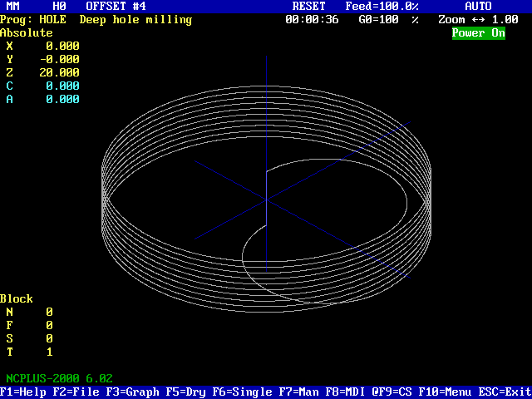Choose F3=Graph in the function bar
The width and height of the screenshot is (532, 399).
pos(132,392)
